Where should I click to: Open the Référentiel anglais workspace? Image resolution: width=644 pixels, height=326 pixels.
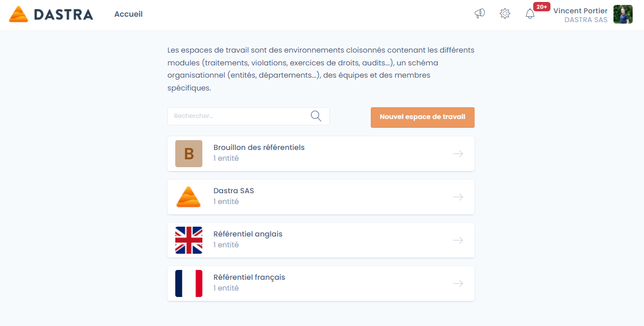click(x=248, y=234)
